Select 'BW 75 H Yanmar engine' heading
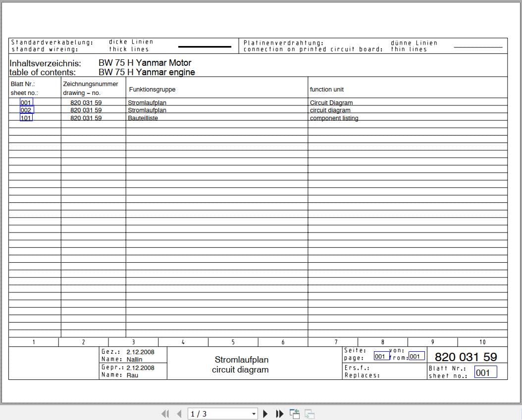The height and width of the screenshot is (420, 522). pyautogui.click(x=147, y=72)
